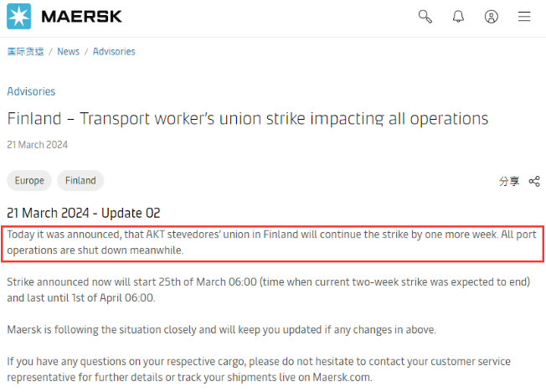This screenshot has height=392, width=546.
Task: Click the highlighted AKT stevedores' union paragraph
Action: click(271, 242)
